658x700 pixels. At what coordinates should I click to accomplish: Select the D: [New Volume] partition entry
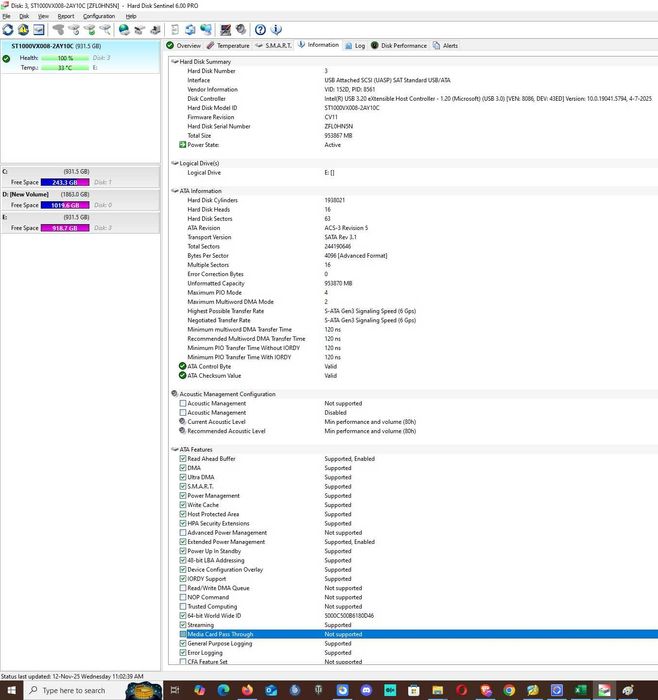pyautogui.click(x=80, y=200)
